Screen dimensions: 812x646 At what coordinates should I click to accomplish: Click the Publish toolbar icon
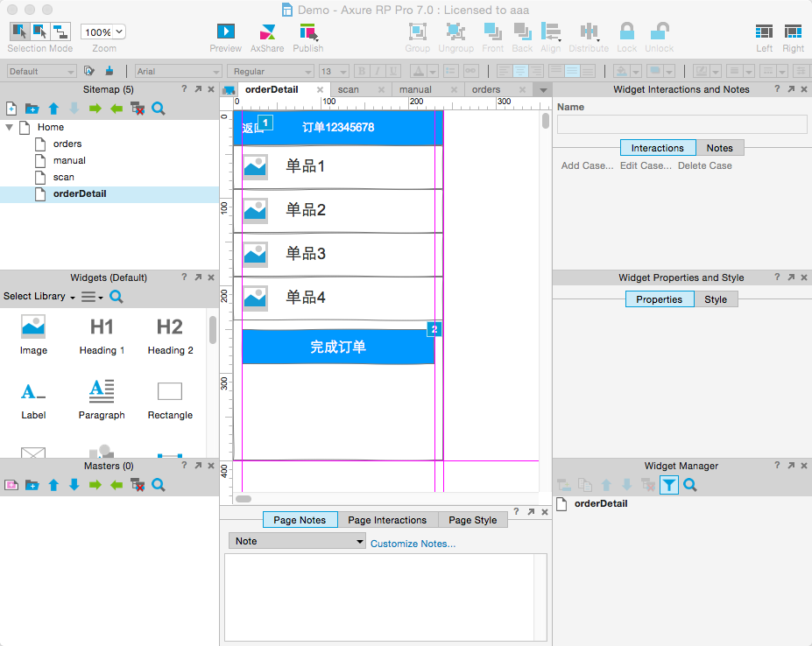(x=308, y=32)
